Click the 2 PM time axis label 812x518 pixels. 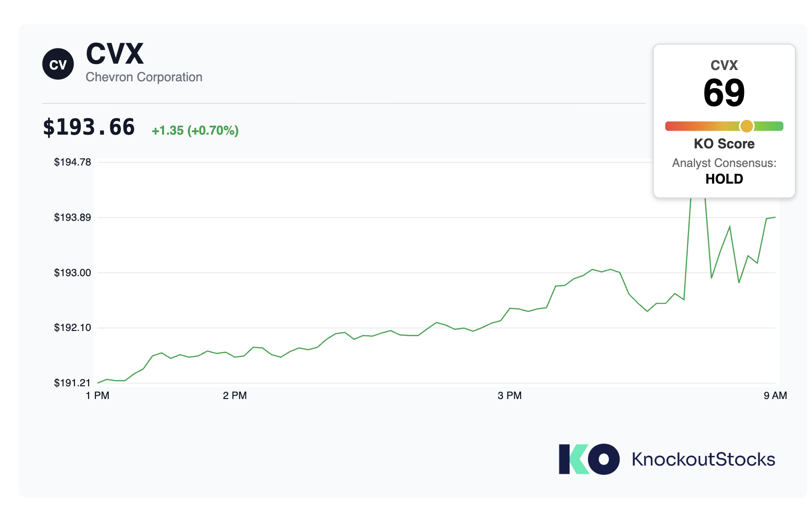tap(235, 396)
